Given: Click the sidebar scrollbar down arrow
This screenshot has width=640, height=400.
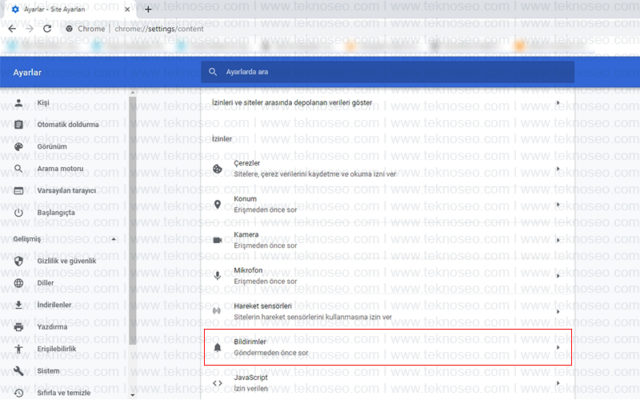Looking at the screenshot, I should (133, 395).
